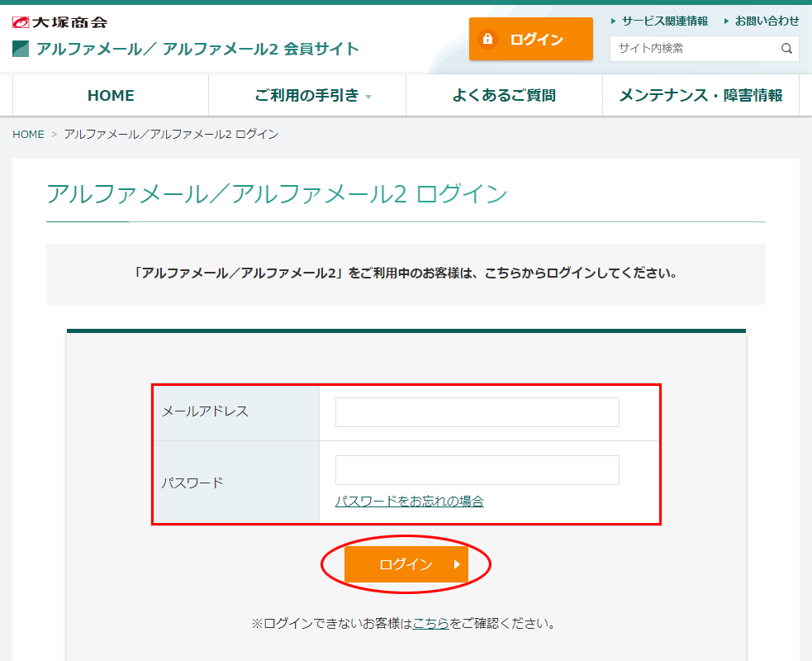Click the パスワード input field
This screenshot has height=661, width=812.
point(477,470)
